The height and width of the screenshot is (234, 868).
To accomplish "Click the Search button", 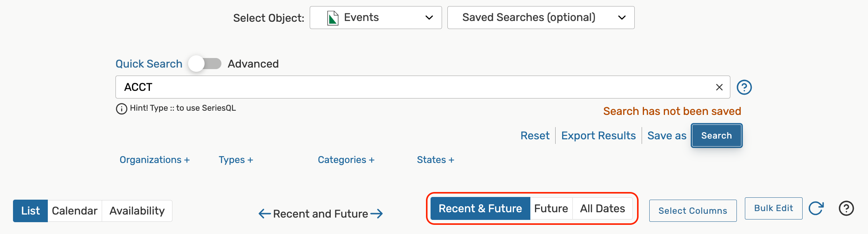I will 716,136.
